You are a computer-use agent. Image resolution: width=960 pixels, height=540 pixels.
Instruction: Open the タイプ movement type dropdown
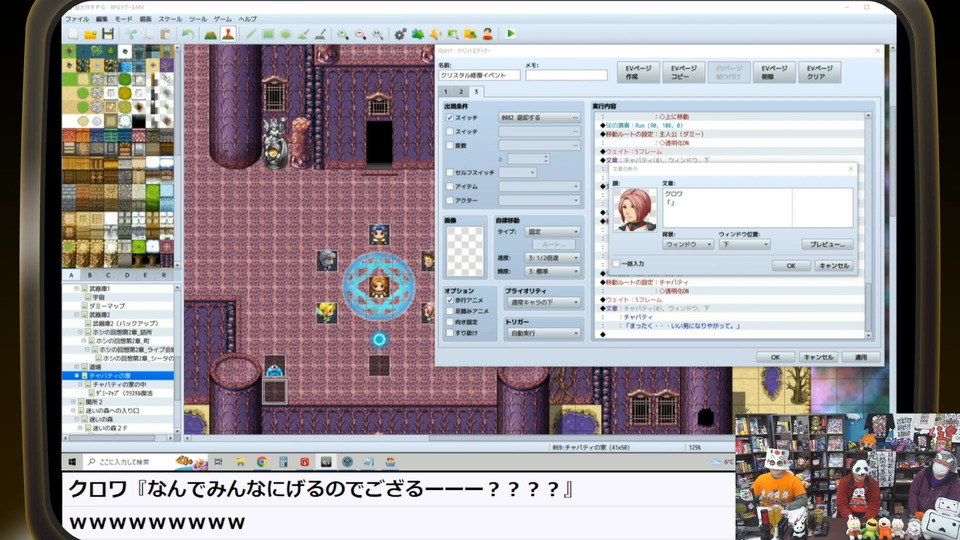point(553,232)
